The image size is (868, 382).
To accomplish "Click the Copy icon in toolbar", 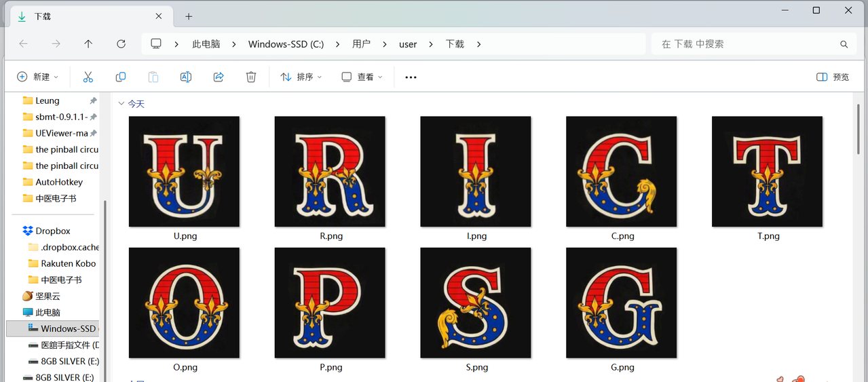I will 121,77.
